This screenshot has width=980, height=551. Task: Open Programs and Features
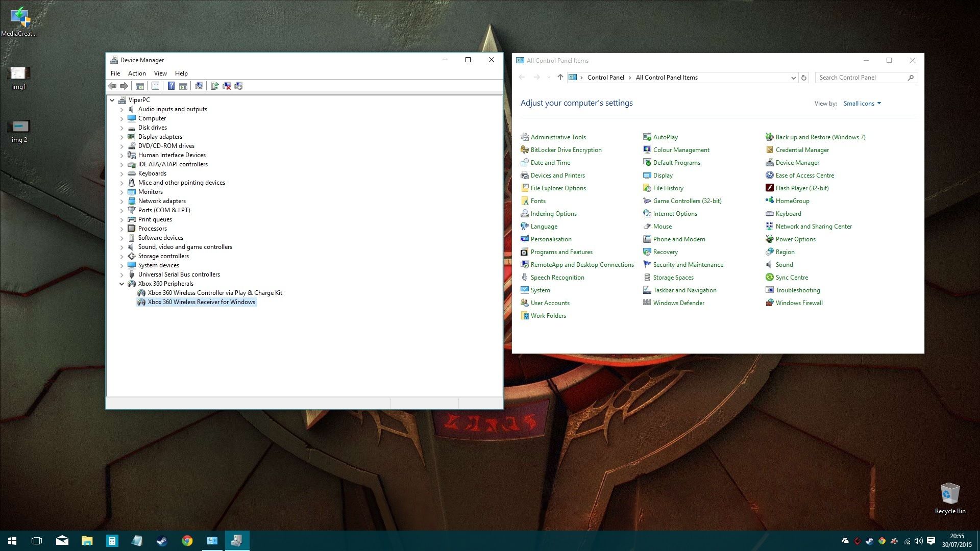click(x=556, y=252)
